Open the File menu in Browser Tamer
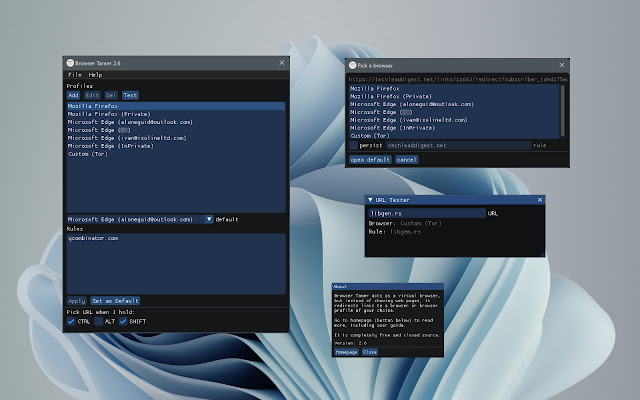This screenshot has width=640, height=400. click(75, 75)
